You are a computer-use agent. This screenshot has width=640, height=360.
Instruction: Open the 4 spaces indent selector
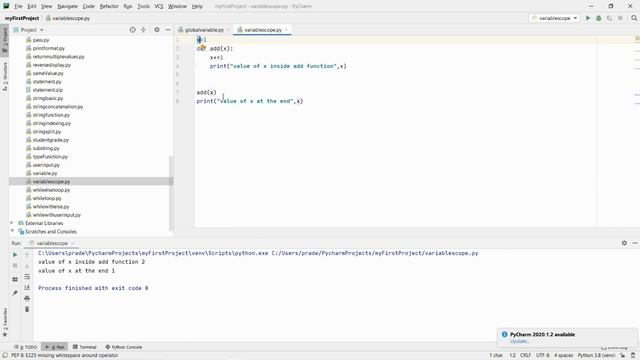(x=563, y=356)
